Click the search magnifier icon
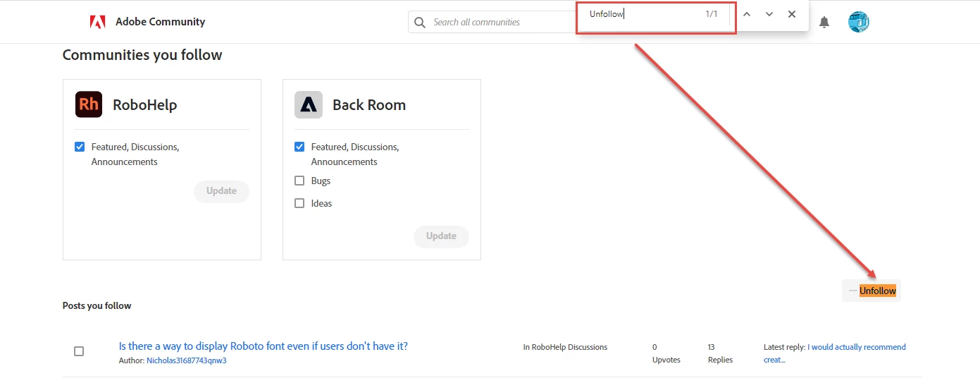 [x=420, y=23]
